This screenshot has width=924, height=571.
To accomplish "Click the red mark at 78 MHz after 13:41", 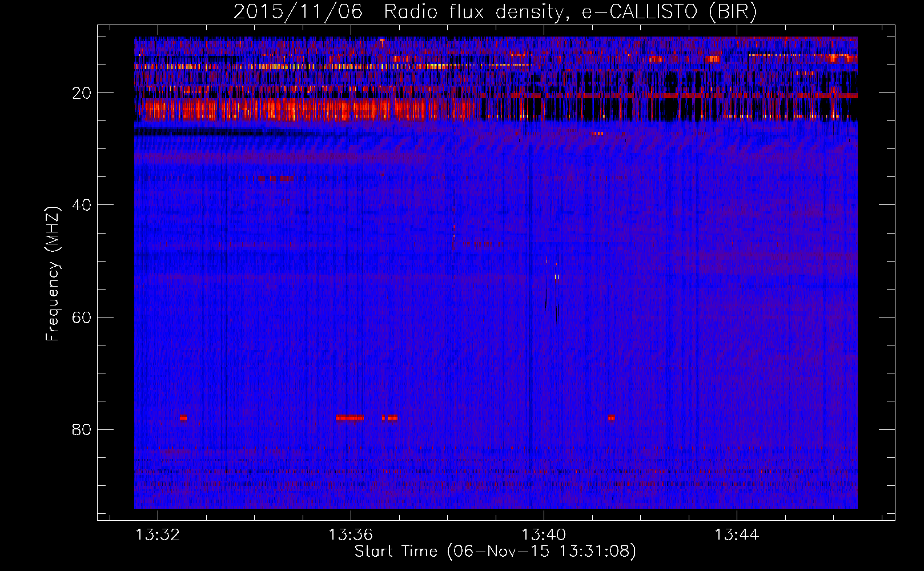I will pos(612,417).
